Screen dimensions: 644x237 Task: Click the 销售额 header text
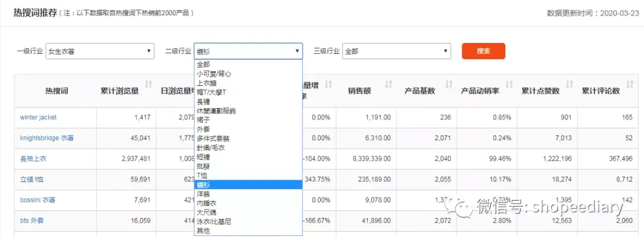click(x=360, y=91)
